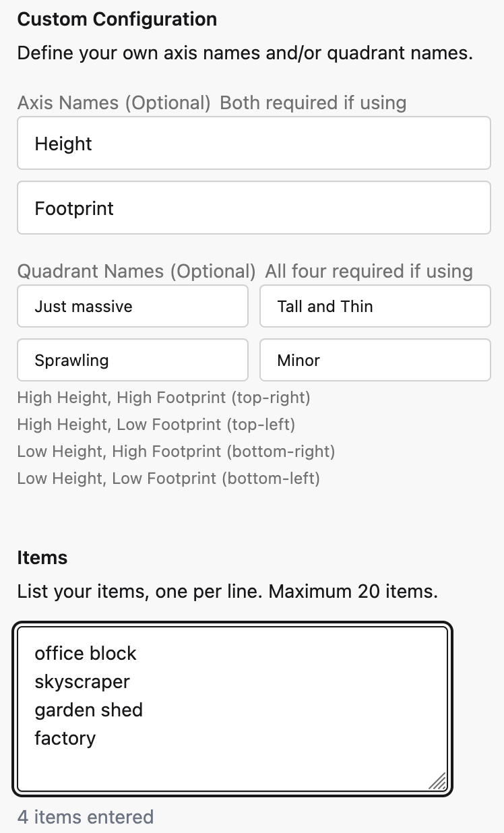This screenshot has height=833, width=504.
Task: Click the "Quadrant Names (Optional)" label
Action: (137, 272)
